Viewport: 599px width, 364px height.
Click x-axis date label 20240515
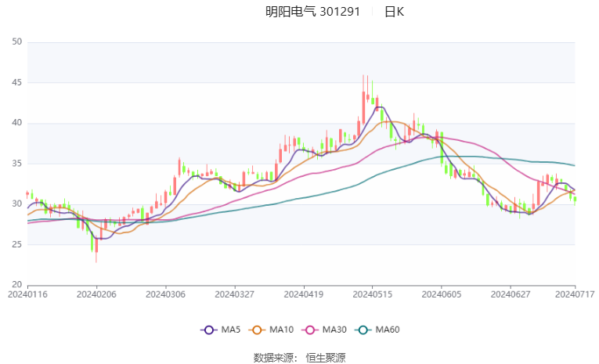[x=373, y=294]
